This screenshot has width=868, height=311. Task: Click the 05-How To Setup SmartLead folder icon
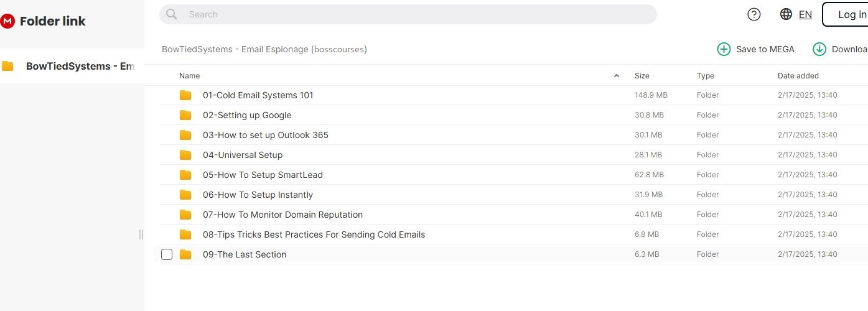tap(185, 175)
